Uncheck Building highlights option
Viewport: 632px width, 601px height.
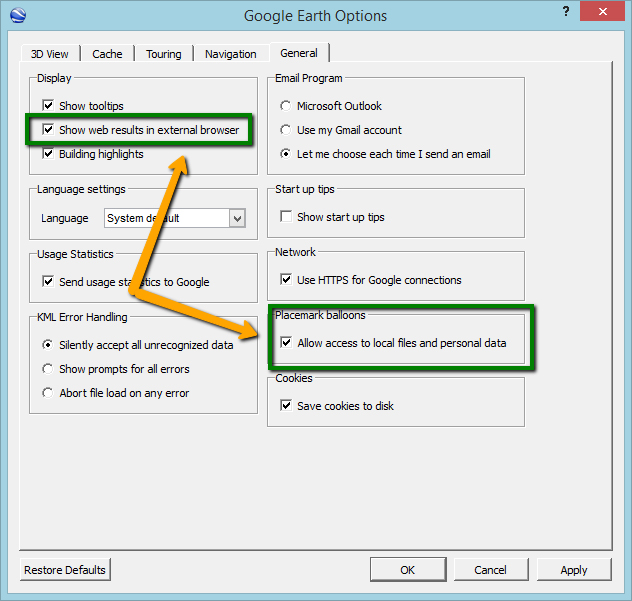click(48, 154)
